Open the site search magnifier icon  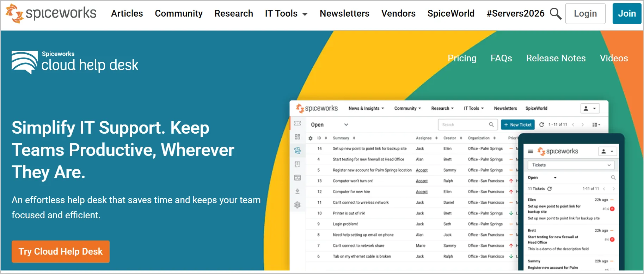coord(556,14)
